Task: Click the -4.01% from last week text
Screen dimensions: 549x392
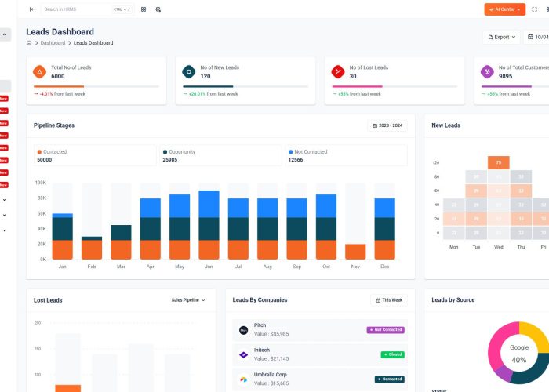Action: coord(62,94)
